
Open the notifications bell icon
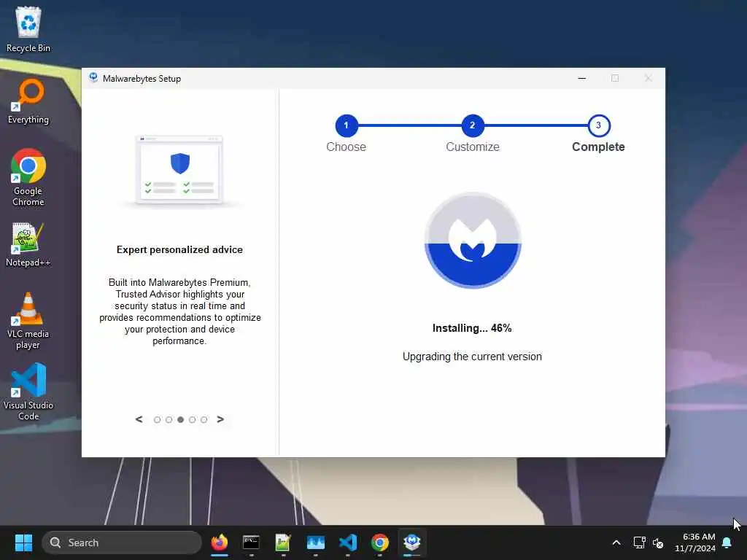tap(727, 542)
